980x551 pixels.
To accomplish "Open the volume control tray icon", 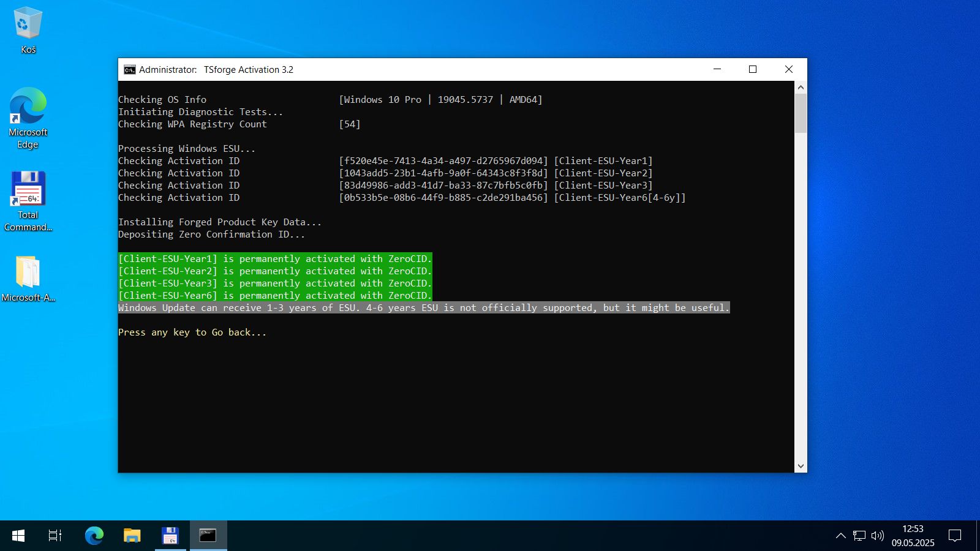I will 878,536.
